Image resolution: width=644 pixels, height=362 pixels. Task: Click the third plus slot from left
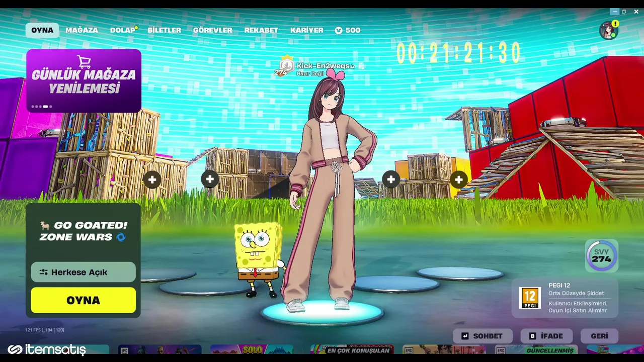[x=390, y=179]
